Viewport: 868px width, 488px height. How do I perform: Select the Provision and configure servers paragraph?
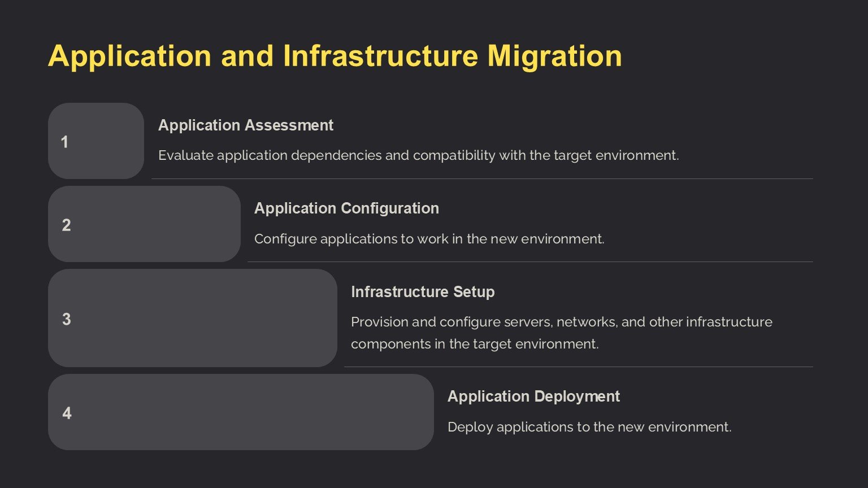pos(561,333)
